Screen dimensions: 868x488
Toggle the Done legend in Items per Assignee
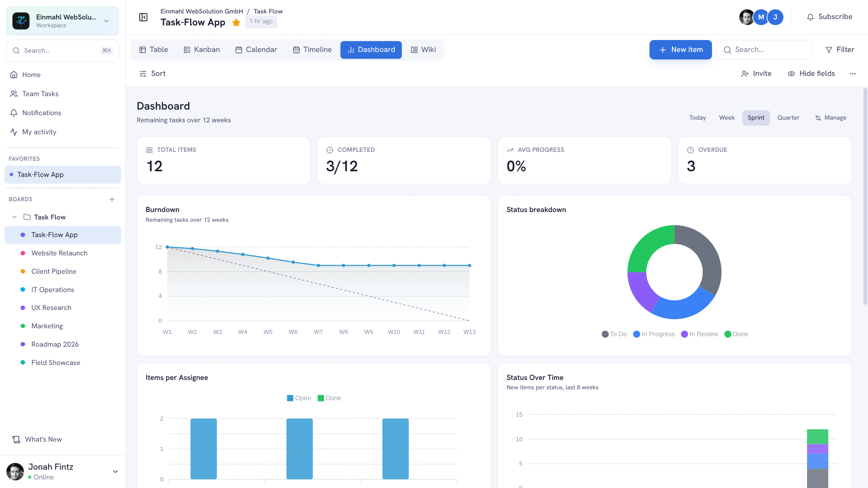coord(329,398)
